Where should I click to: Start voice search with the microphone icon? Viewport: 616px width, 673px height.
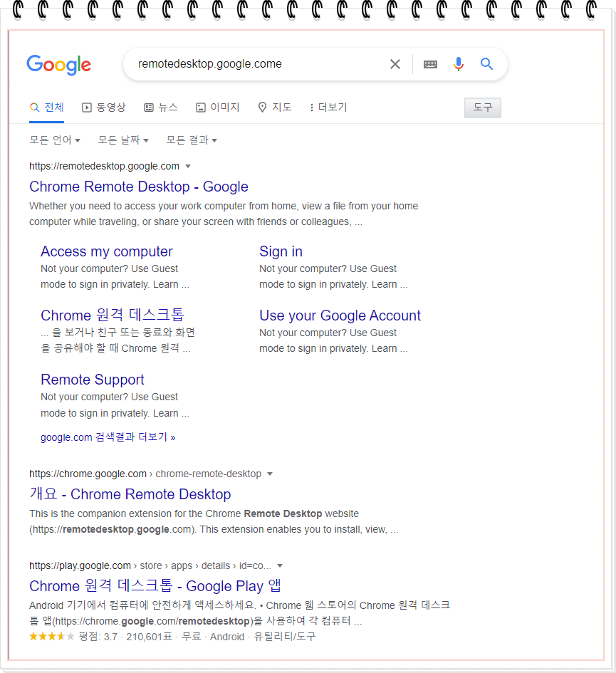(459, 64)
